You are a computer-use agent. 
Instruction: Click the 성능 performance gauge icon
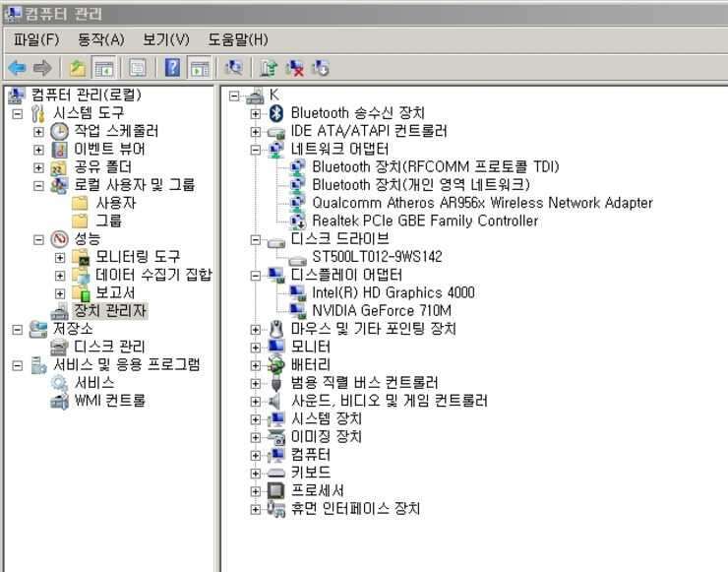(59, 239)
